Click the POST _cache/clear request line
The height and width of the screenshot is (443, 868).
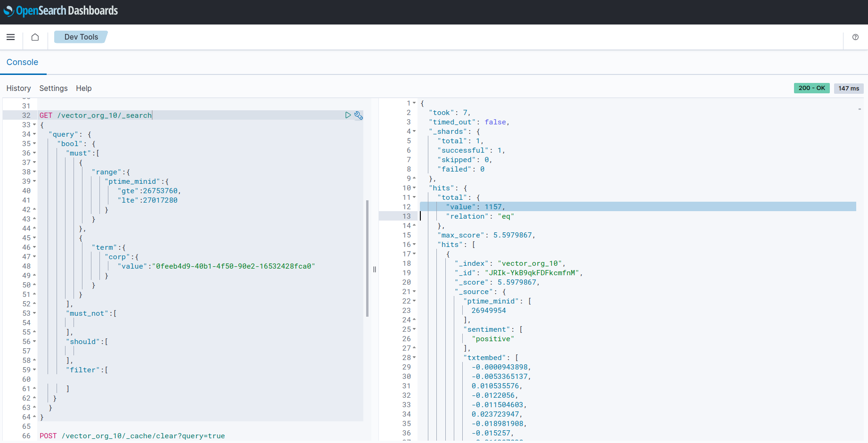(x=132, y=436)
